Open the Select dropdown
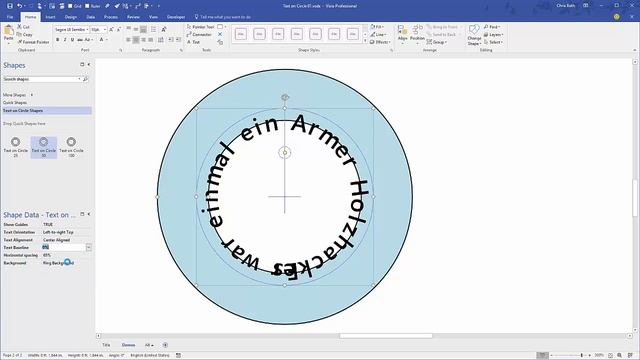This screenshot has height=360, width=640. point(493,42)
